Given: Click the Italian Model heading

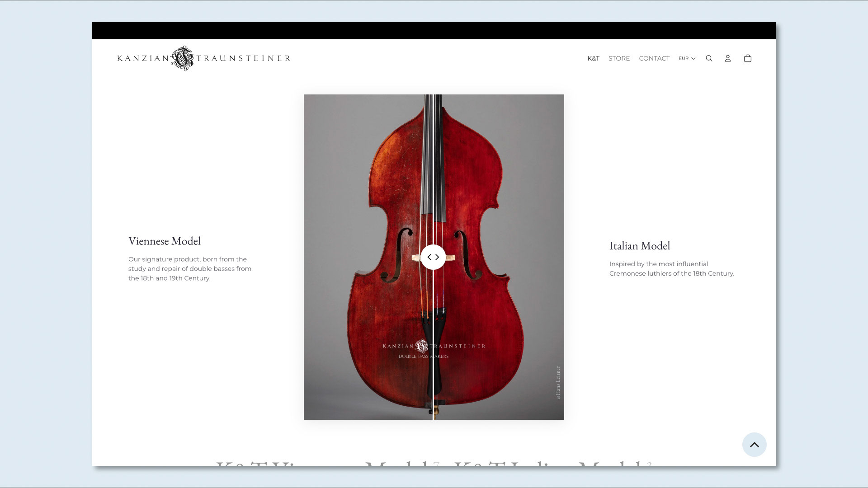Looking at the screenshot, I should coord(639,246).
